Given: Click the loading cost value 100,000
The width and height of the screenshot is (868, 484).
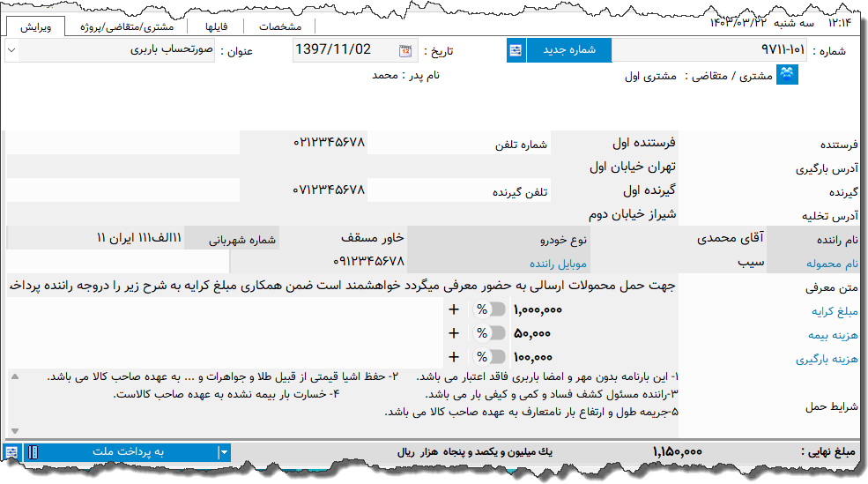Looking at the screenshot, I should (x=532, y=358).
